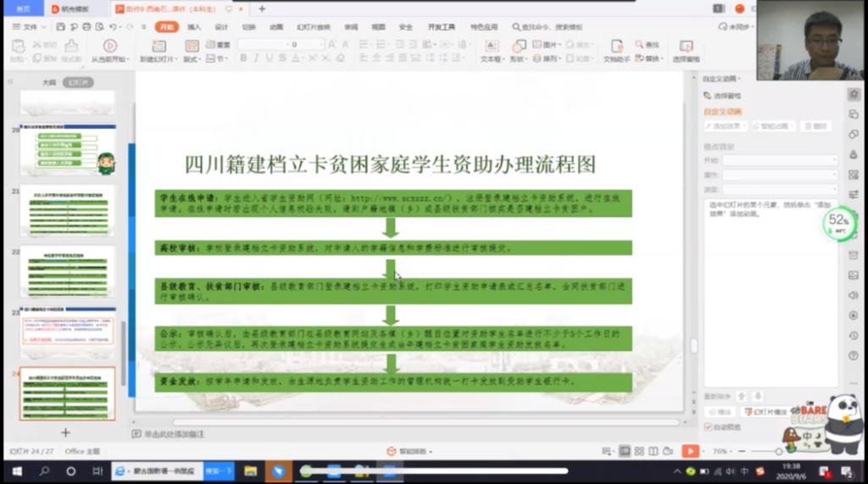The width and height of the screenshot is (868, 484).
Task: Click the 文档助手 document assistant icon
Action: pos(618,46)
